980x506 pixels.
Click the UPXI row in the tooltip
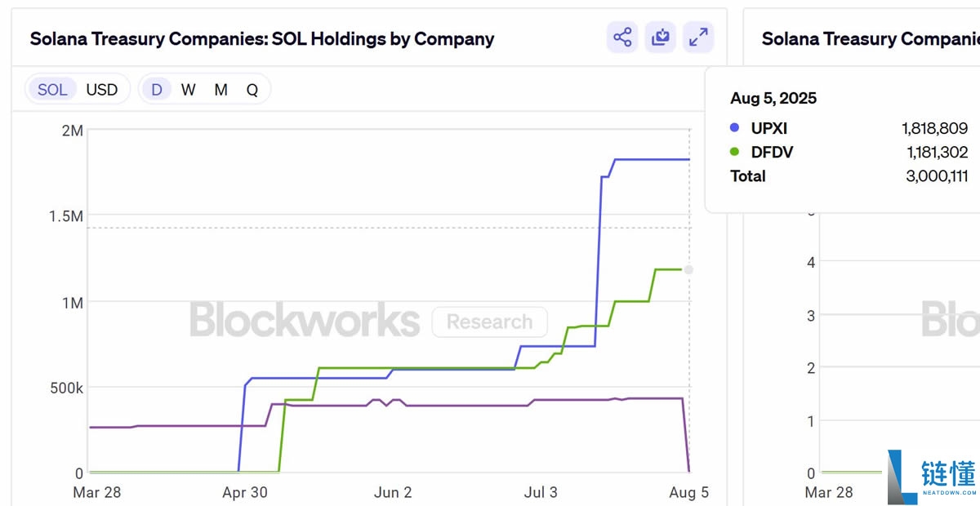pos(849,128)
